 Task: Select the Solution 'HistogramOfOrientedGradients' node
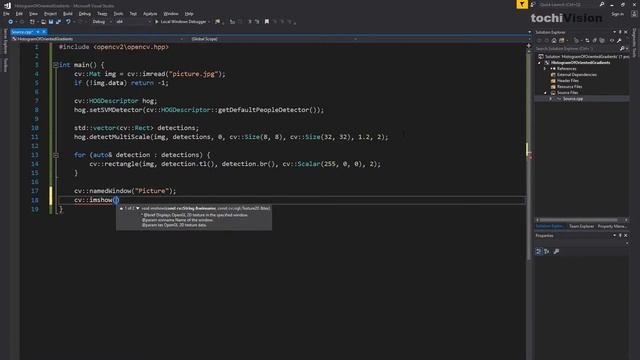point(583,57)
